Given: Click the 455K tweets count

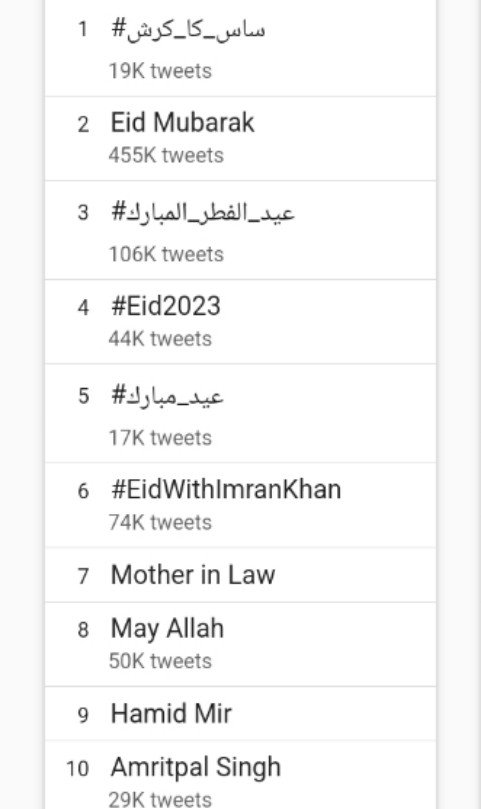Looking at the screenshot, I should pyautogui.click(x=166, y=155).
